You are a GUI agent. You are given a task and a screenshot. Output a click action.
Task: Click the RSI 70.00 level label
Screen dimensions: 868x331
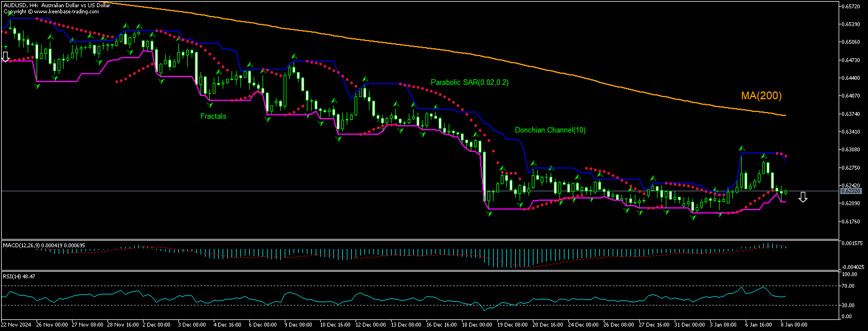(849, 286)
